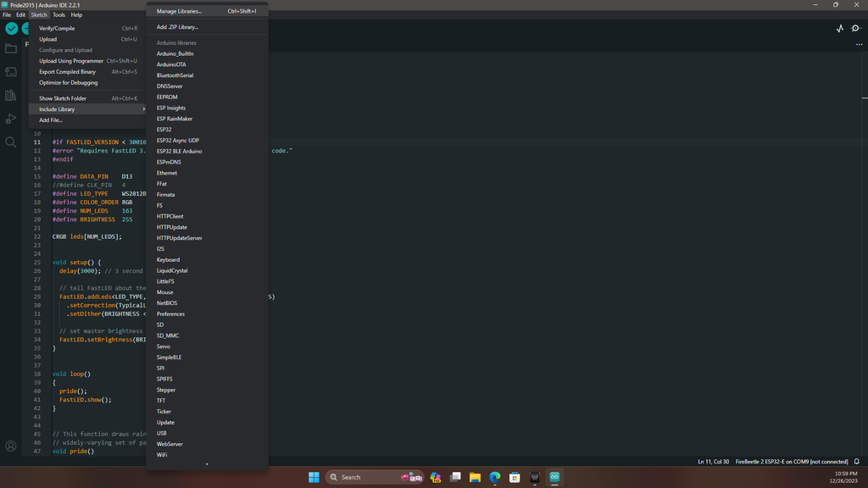Include the ESP RainMaker library

[207, 119]
